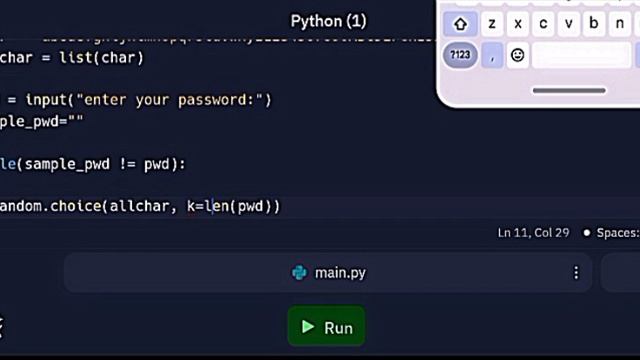Click the sample_pwd != pwd condition line
640x360 pixels.
93,164
